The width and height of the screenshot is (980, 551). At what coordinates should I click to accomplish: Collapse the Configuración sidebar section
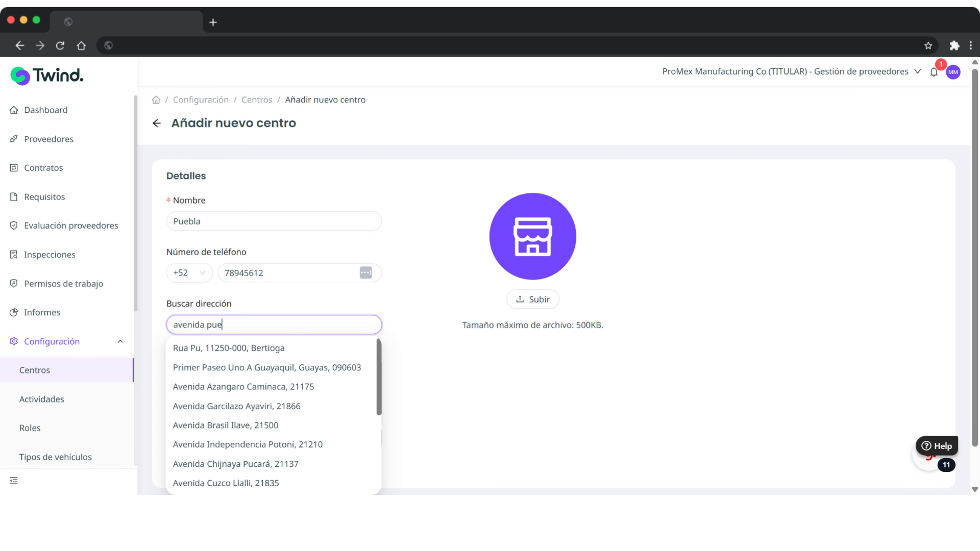[120, 341]
